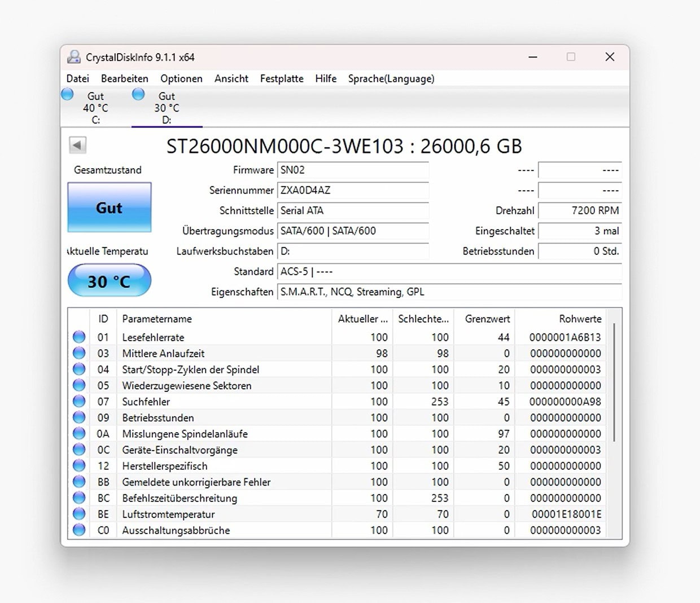
Task: Click the Übertragungsmodus field SATA/600
Action: pyautogui.click(x=353, y=231)
